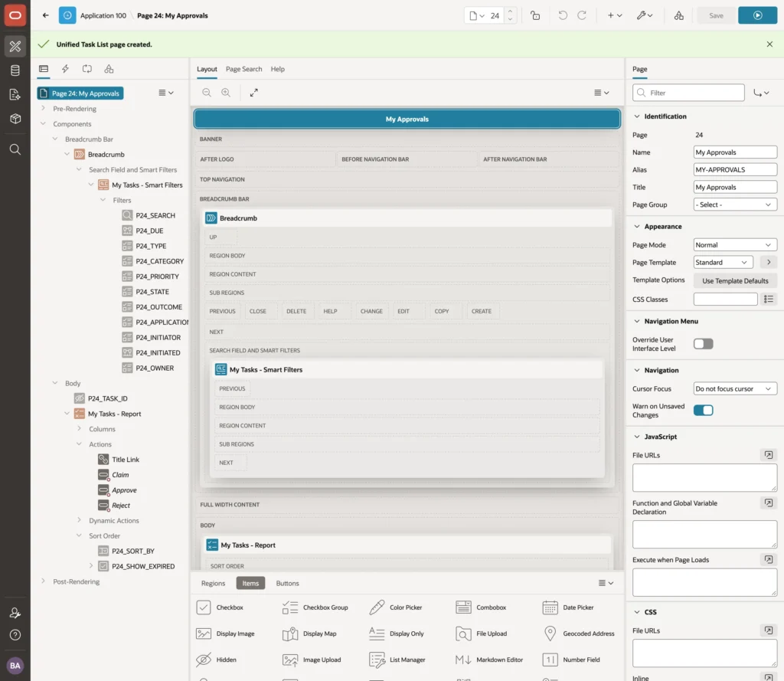This screenshot has height=681, width=784.
Task: Open SQL Workshop database icon in sidebar
Action: click(x=15, y=70)
